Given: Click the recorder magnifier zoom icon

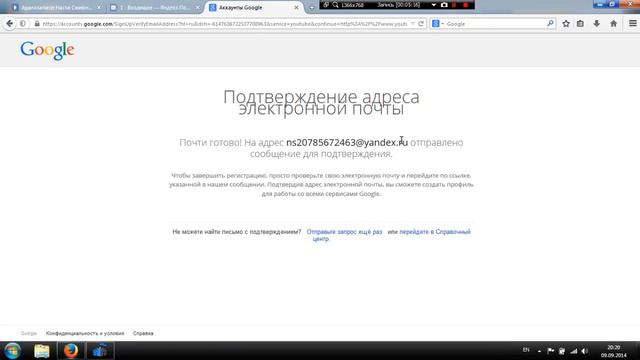Looking at the screenshot, I should pyautogui.click(x=336, y=5).
